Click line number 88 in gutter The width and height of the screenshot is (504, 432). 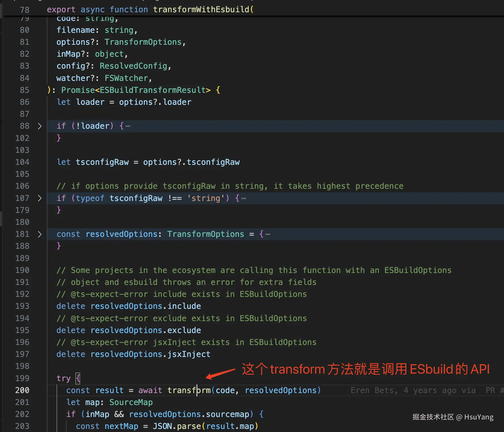point(24,126)
